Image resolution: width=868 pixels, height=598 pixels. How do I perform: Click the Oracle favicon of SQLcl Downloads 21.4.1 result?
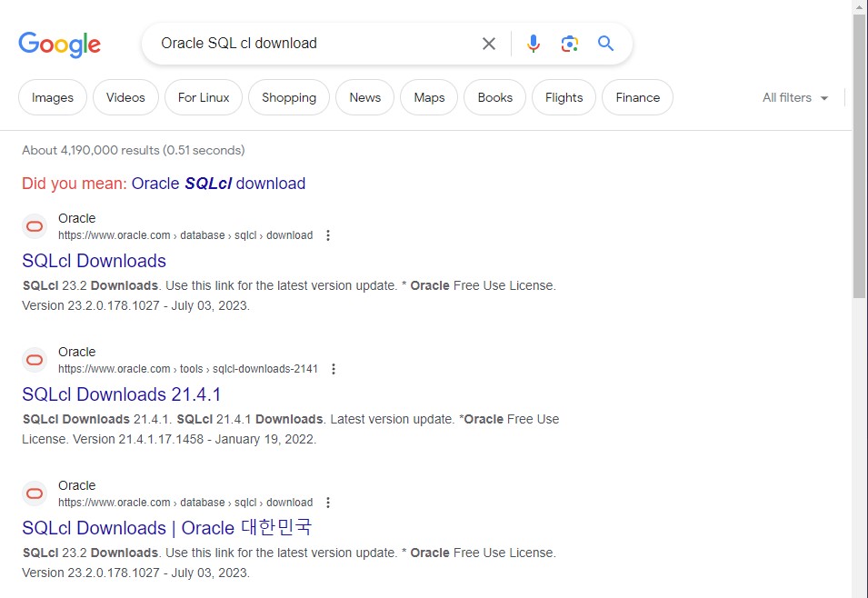click(x=35, y=360)
